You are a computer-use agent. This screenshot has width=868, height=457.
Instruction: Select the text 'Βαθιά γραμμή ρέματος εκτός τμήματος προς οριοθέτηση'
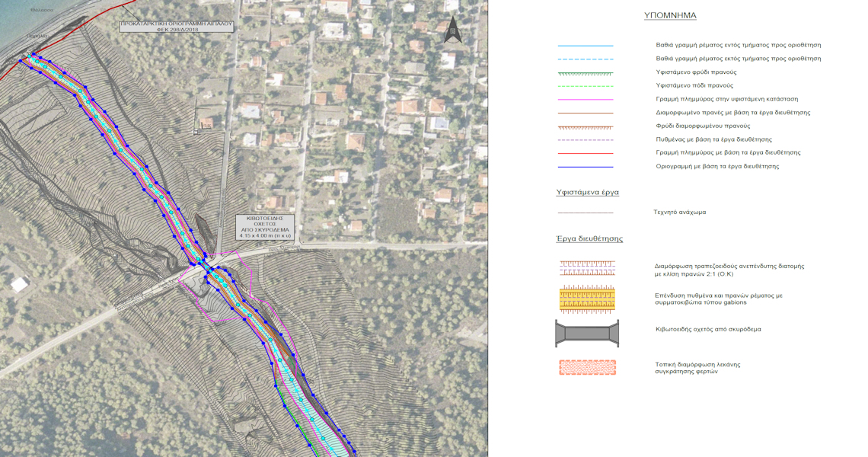pos(738,58)
